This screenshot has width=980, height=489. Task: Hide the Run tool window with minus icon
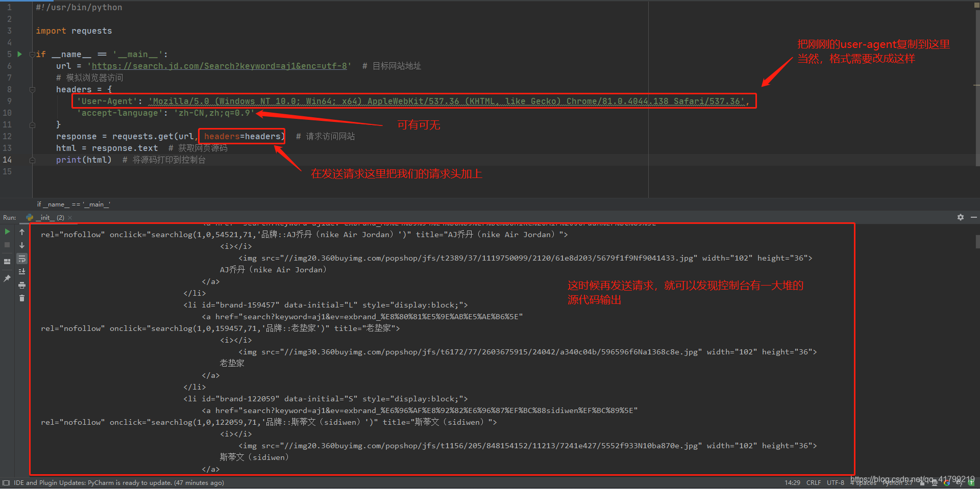point(974,217)
